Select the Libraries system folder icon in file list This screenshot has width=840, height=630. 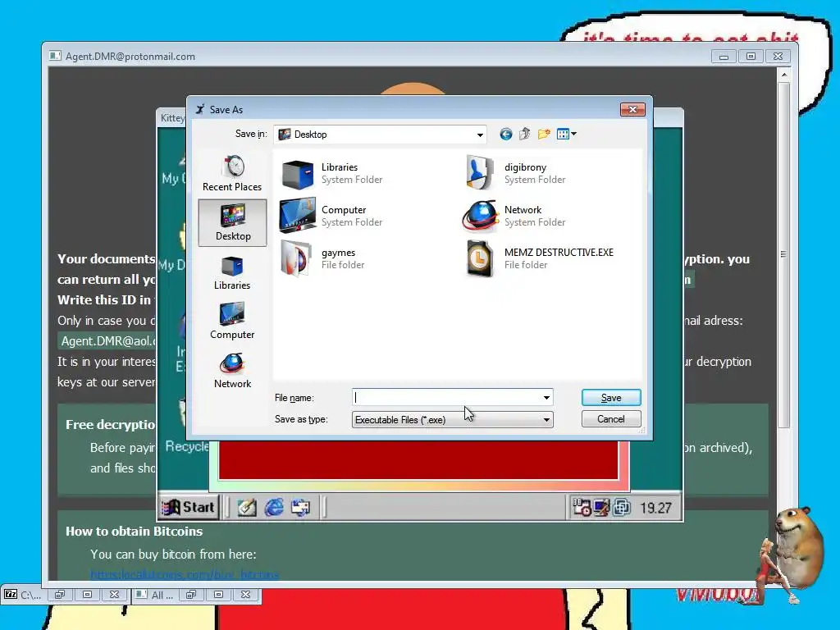(297, 174)
